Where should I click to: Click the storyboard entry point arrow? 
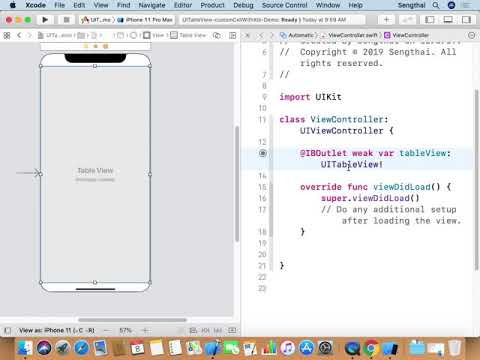pos(28,173)
